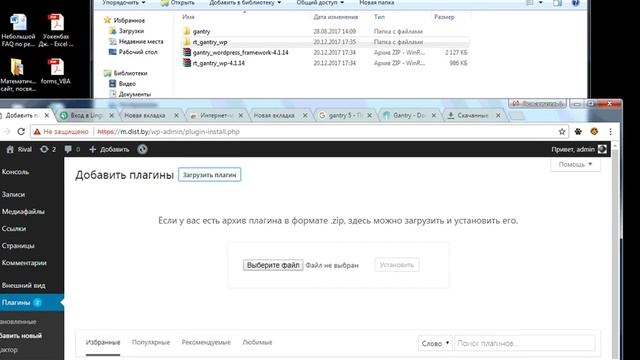Select the gantry folder in Explorer
The image size is (640, 360).
pyautogui.click(x=201, y=31)
